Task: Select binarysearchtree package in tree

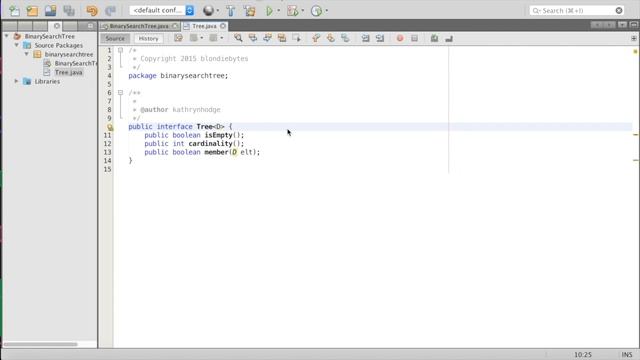Action: 69,54
